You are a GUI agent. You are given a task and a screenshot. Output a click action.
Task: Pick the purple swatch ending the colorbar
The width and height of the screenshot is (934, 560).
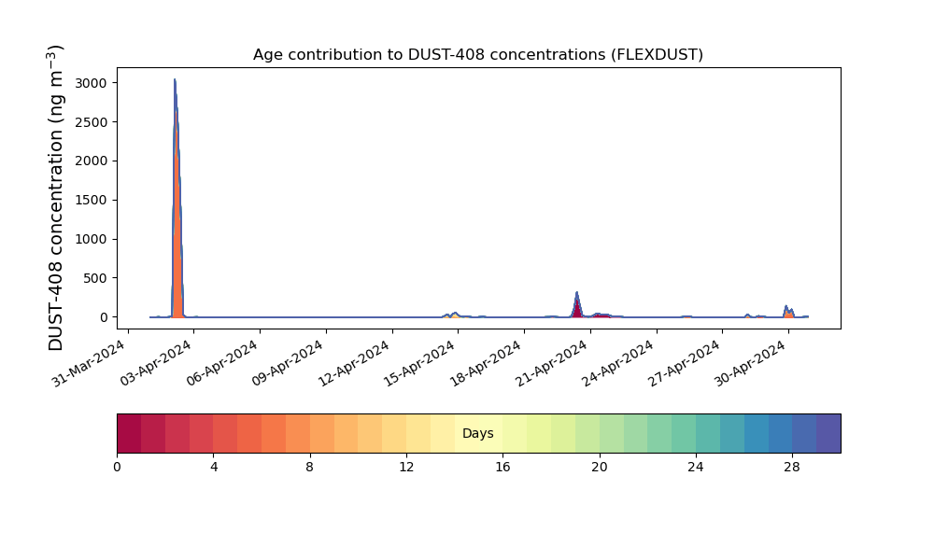click(x=828, y=433)
